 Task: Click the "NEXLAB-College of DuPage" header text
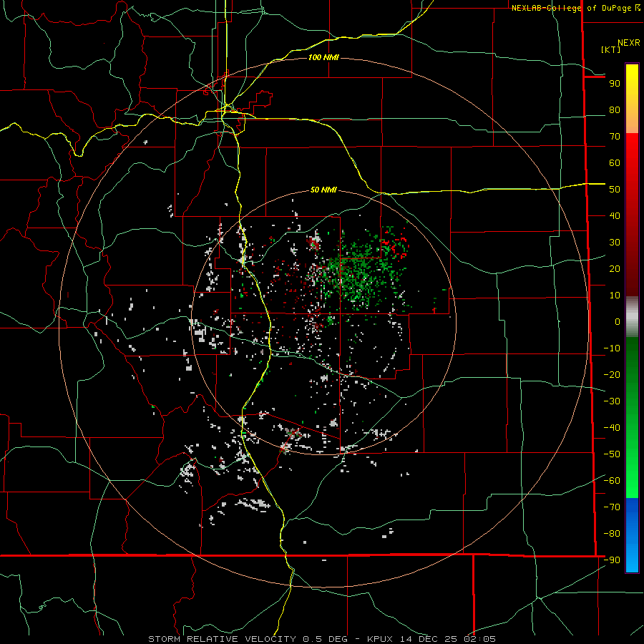click(x=571, y=8)
